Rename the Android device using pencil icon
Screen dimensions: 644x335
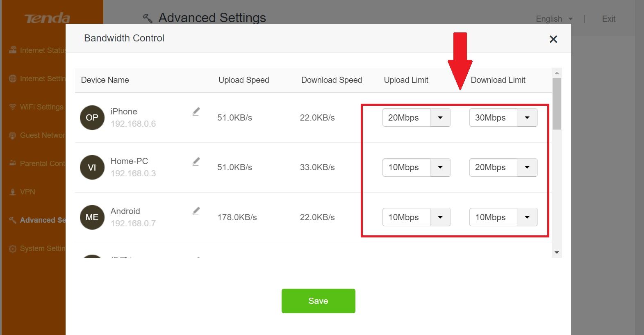tap(196, 211)
